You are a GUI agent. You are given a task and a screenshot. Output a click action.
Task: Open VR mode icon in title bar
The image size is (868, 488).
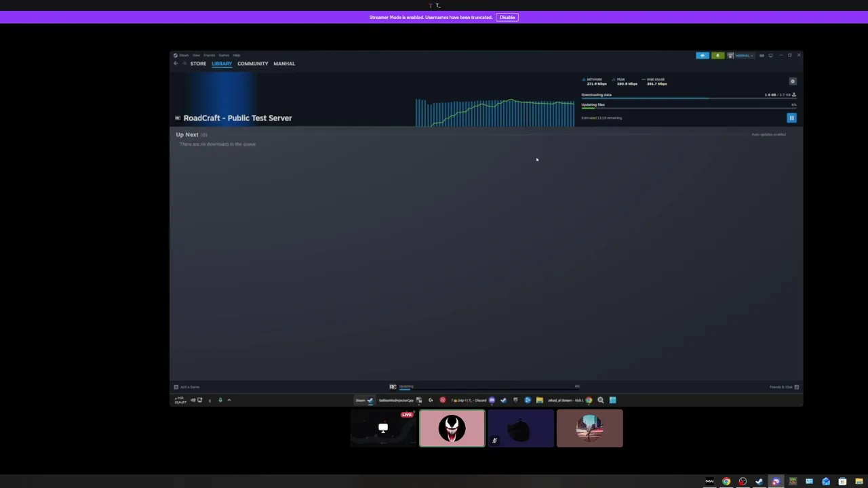pyautogui.click(x=762, y=56)
